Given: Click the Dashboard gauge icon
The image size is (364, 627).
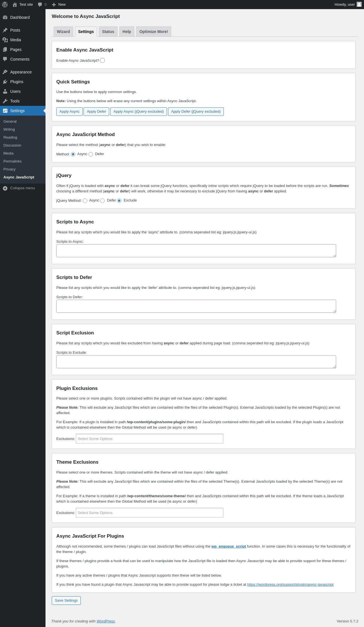Looking at the screenshot, I should pos(5,17).
